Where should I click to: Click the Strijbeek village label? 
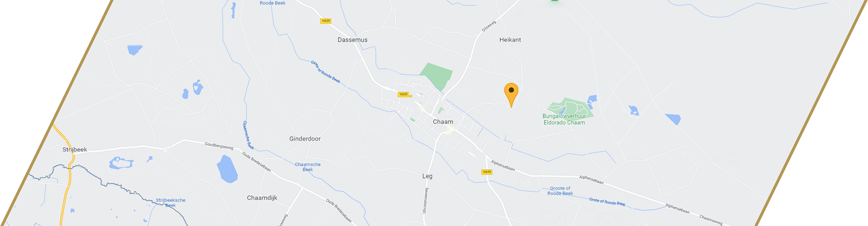75,149
